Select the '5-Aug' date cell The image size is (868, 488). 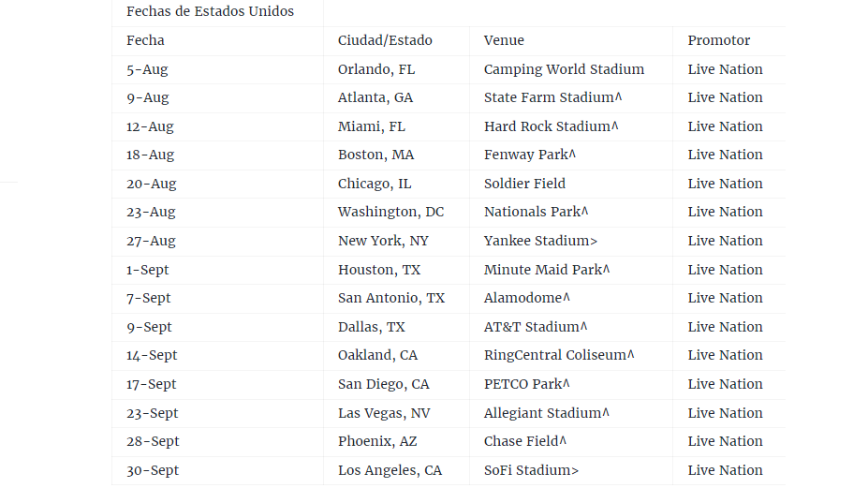[x=147, y=69]
